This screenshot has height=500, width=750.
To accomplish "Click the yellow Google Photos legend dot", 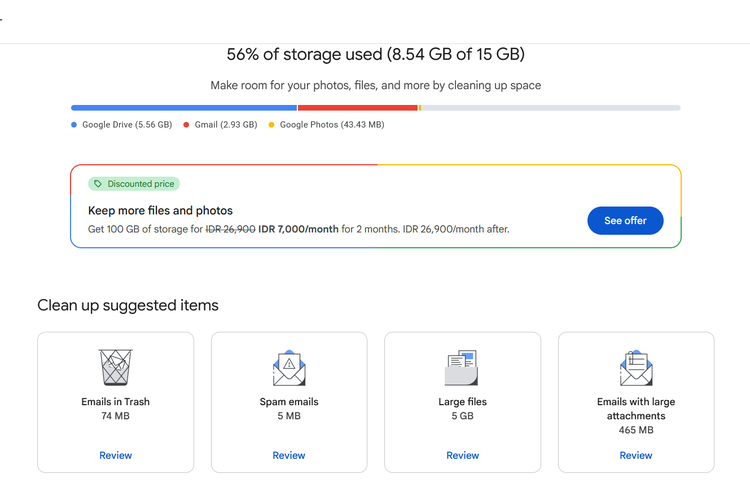I will (271, 125).
